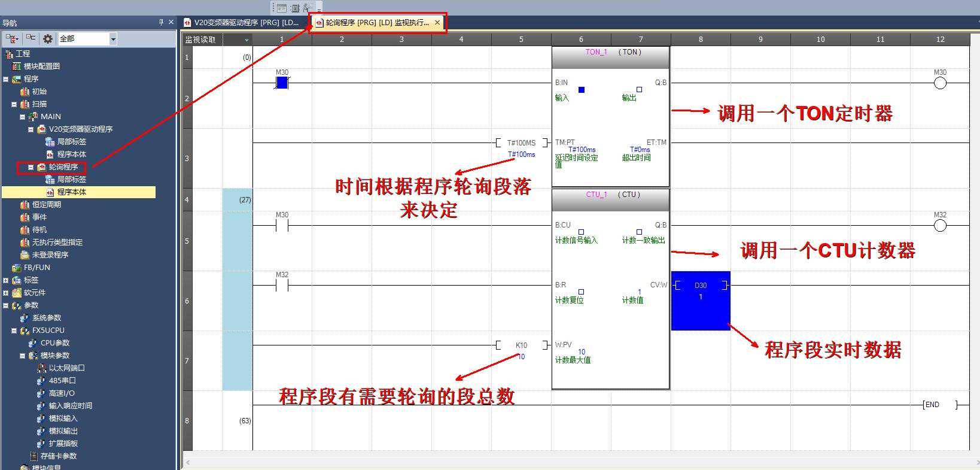Click the 存储卡参数 memory card icon
Screen dimensions: 980x470
click(x=33, y=456)
